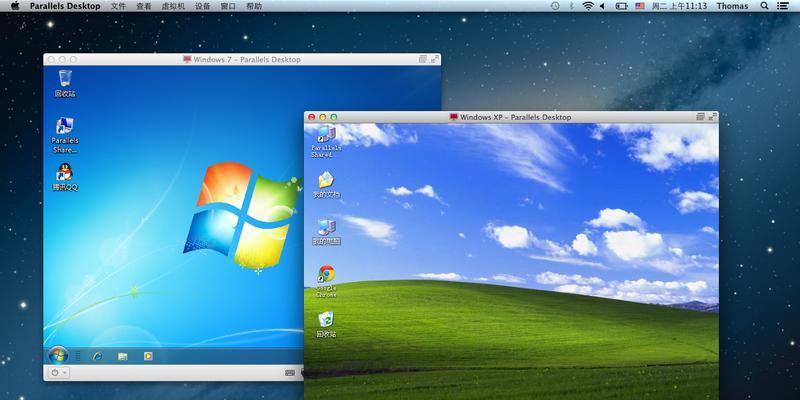This screenshot has height=400, width=800.
Task: Open the Wi-Fi status menu
Action: (588, 6)
